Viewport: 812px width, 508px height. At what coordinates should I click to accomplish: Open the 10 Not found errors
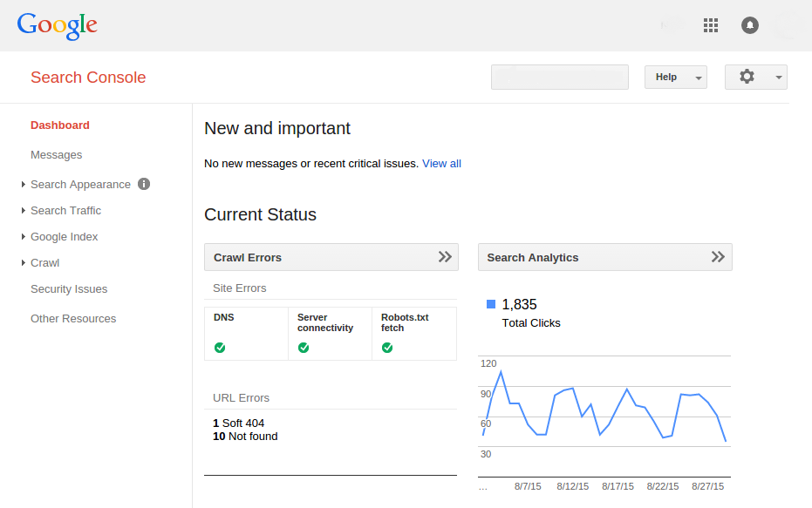tap(245, 437)
